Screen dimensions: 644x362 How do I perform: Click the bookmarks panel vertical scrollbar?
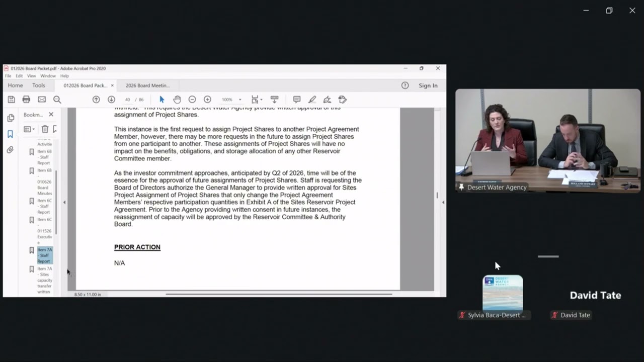[56, 202]
